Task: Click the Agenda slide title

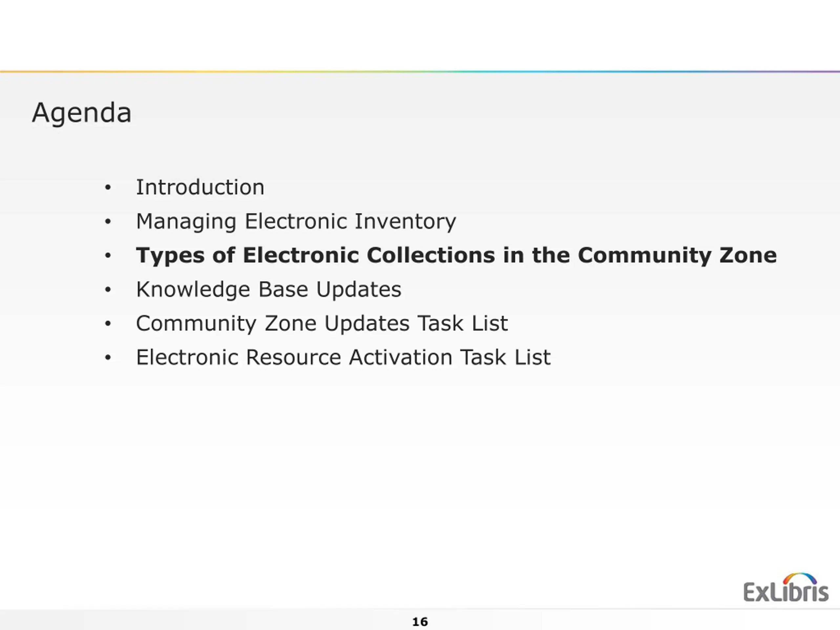Action: (x=82, y=113)
